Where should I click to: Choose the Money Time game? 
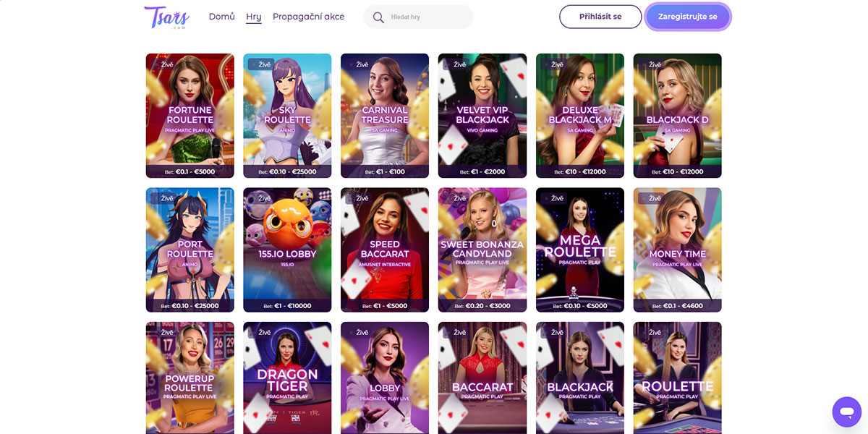point(677,250)
